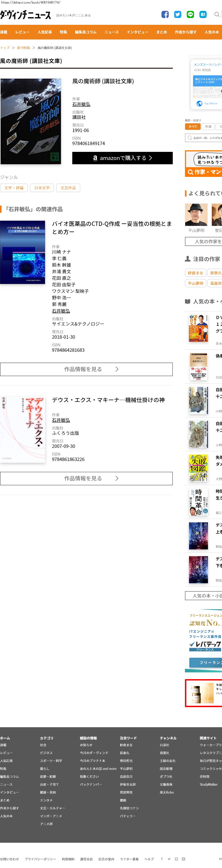Open the search magnifier icon in header
The height and width of the screenshot is (868, 222).
pyautogui.click(x=217, y=14)
